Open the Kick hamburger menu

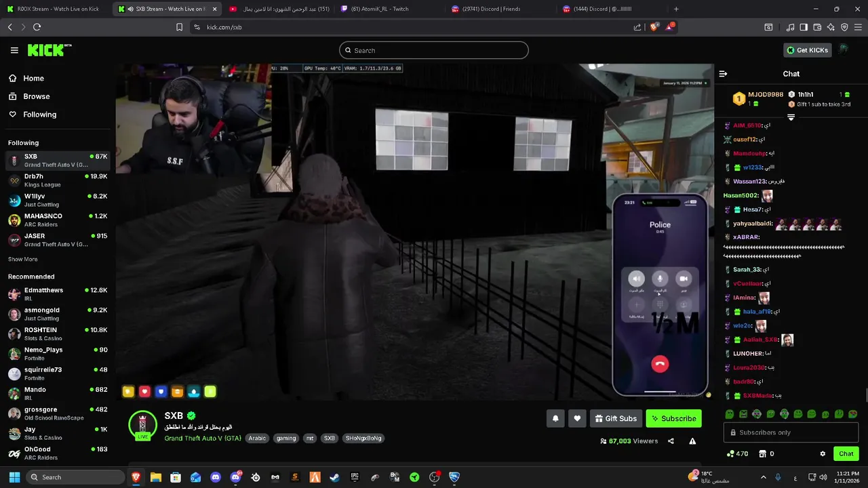point(14,50)
